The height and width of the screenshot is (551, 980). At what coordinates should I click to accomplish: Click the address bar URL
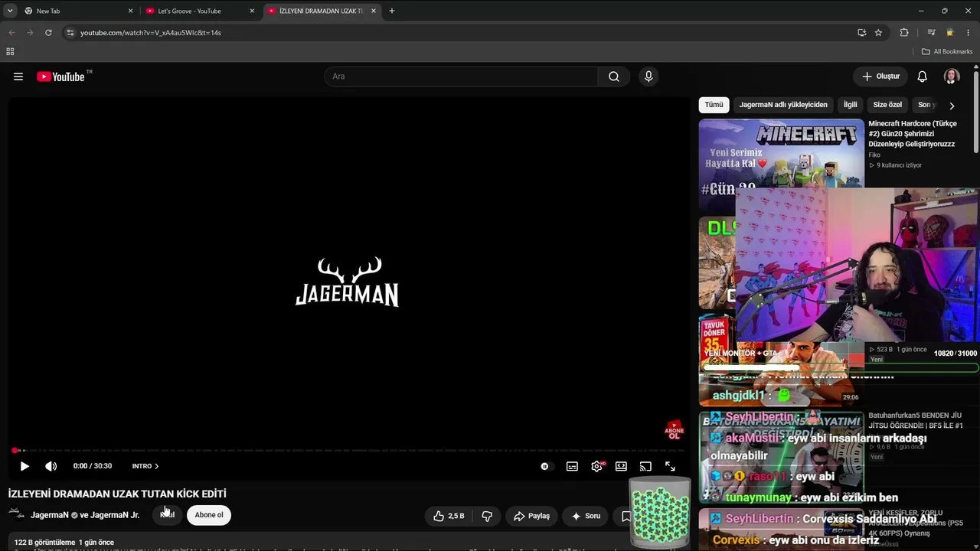pyautogui.click(x=151, y=33)
